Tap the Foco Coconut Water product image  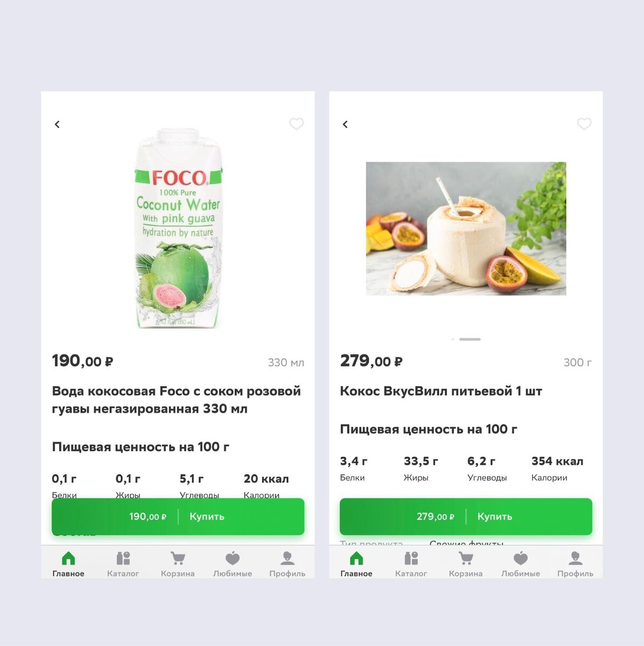pyautogui.click(x=178, y=228)
